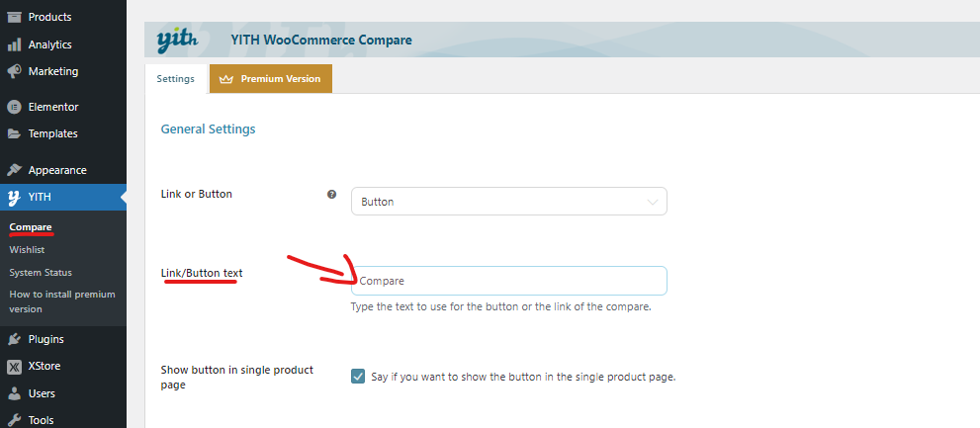Click the General Settings heading
The image size is (980, 428).
pyautogui.click(x=208, y=129)
